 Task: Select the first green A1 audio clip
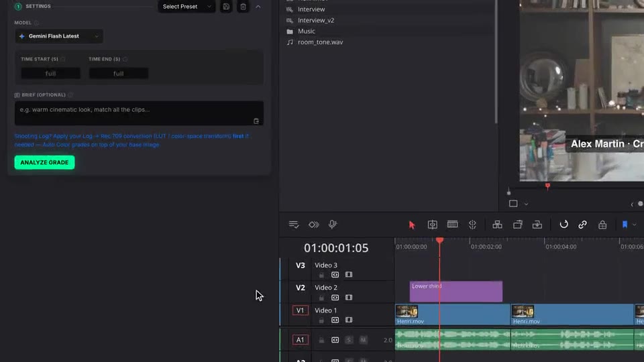click(x=452, y=340)
